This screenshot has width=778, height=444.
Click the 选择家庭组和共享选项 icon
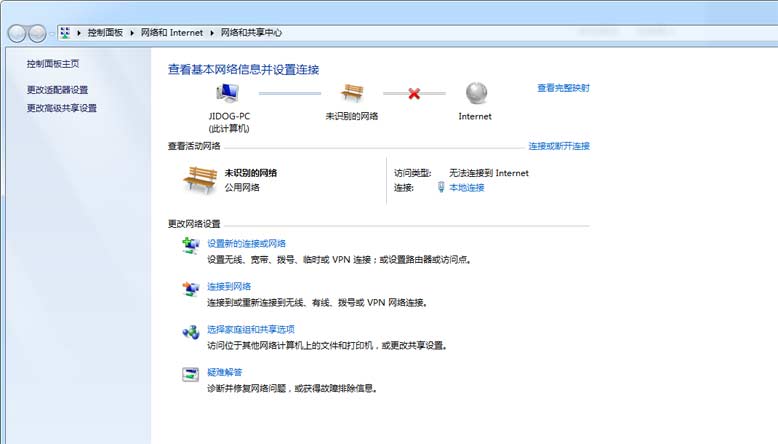(191, 331)
